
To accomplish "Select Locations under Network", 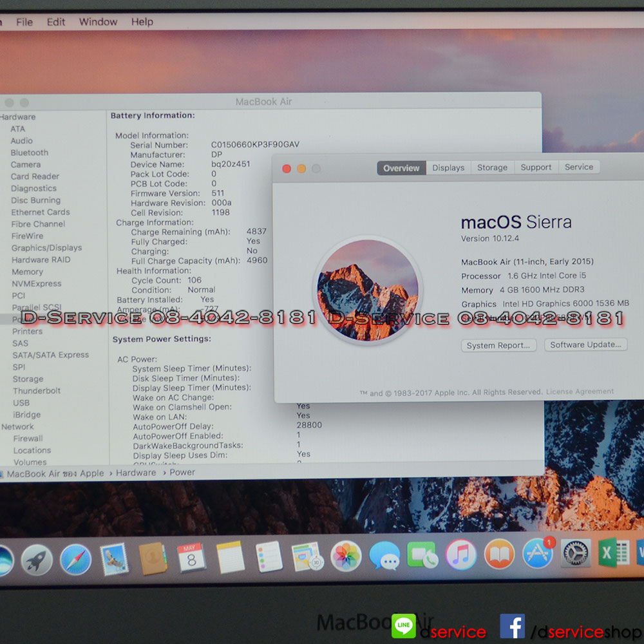I will (32, 451).
